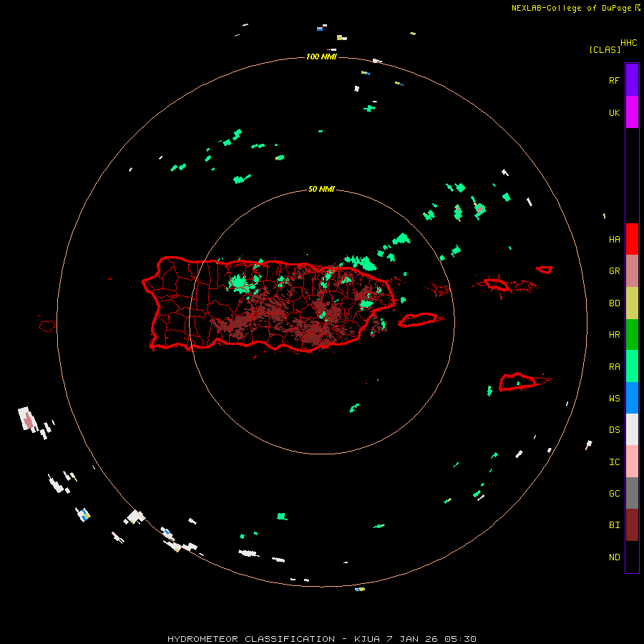Click the ND black legend swatch
This screenshot has width=644, height=644.
632,557
